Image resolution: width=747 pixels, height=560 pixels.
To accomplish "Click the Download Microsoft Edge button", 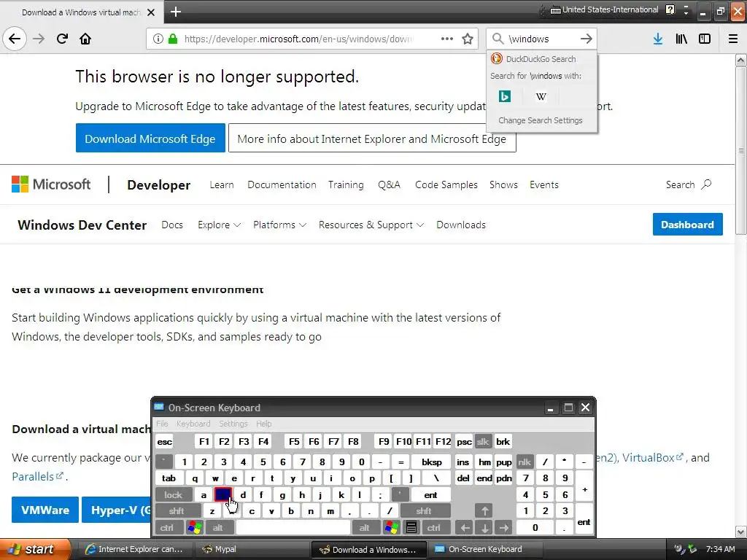I will point(150,139).
